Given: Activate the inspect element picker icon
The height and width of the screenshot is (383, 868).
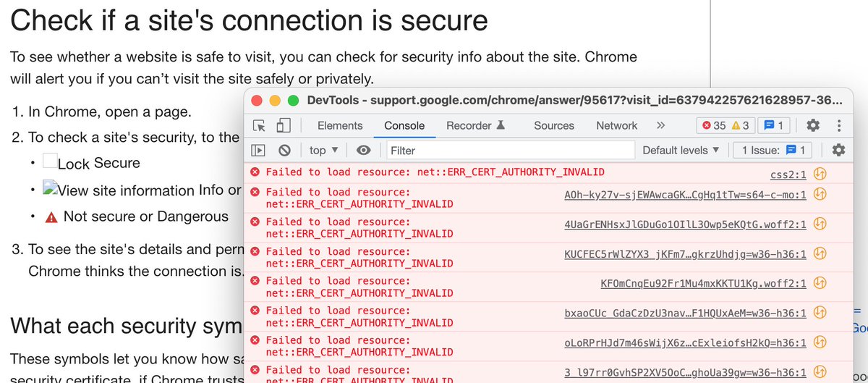Looking at the screenshot, I should pos(259,126).
